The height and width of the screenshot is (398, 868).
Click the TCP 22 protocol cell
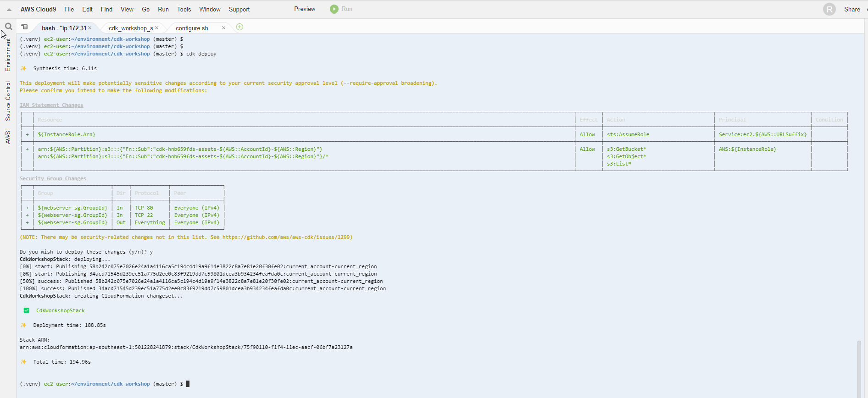tap(144, 215)
